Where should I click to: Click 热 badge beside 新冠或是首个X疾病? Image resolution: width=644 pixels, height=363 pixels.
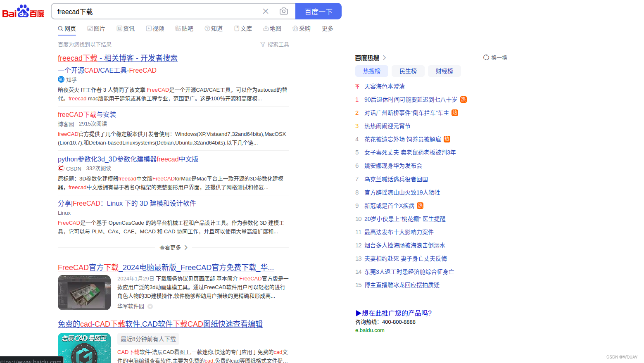click(x=420, y=206)
